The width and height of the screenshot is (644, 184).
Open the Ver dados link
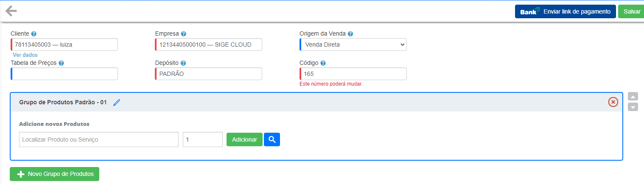(25, 55)
